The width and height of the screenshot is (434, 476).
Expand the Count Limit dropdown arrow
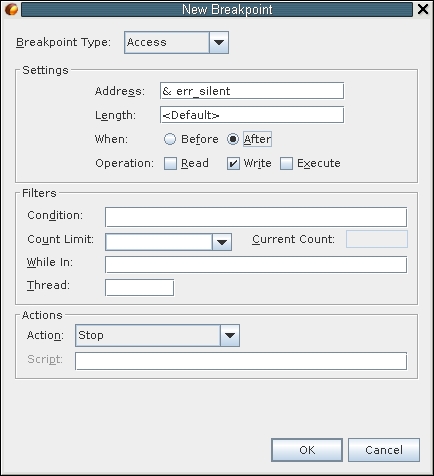222,242
